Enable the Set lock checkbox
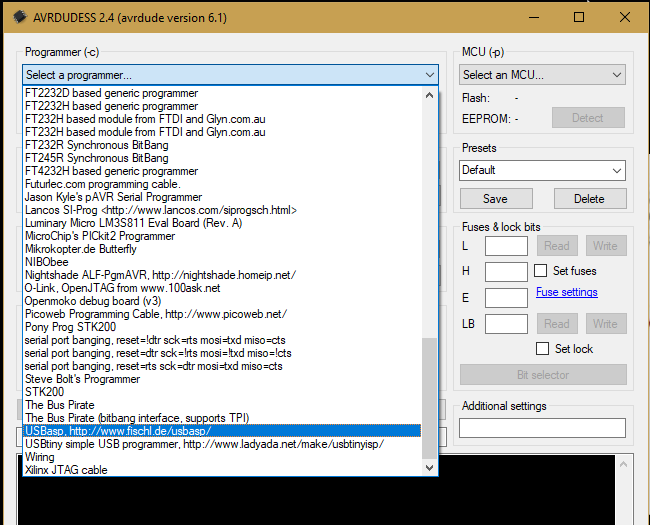The height and width of the screenshot is (525, 650). coord(542,348)
